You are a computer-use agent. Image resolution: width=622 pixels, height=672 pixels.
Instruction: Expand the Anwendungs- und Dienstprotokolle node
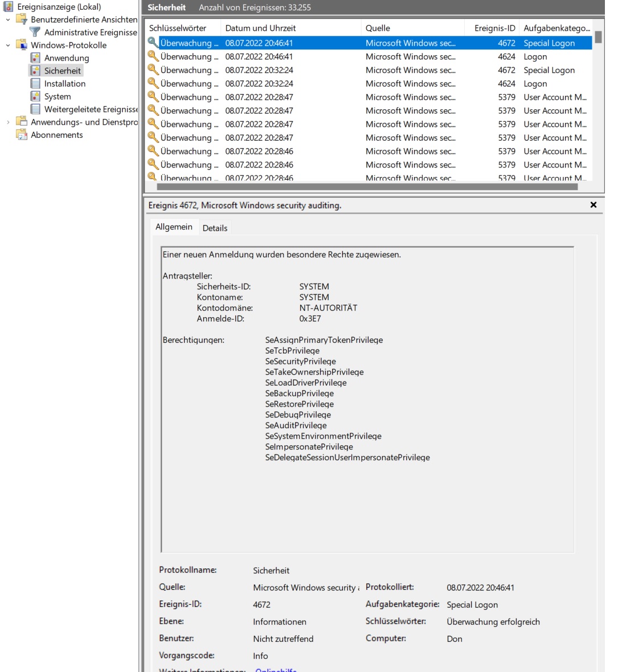tap(8, 122)
